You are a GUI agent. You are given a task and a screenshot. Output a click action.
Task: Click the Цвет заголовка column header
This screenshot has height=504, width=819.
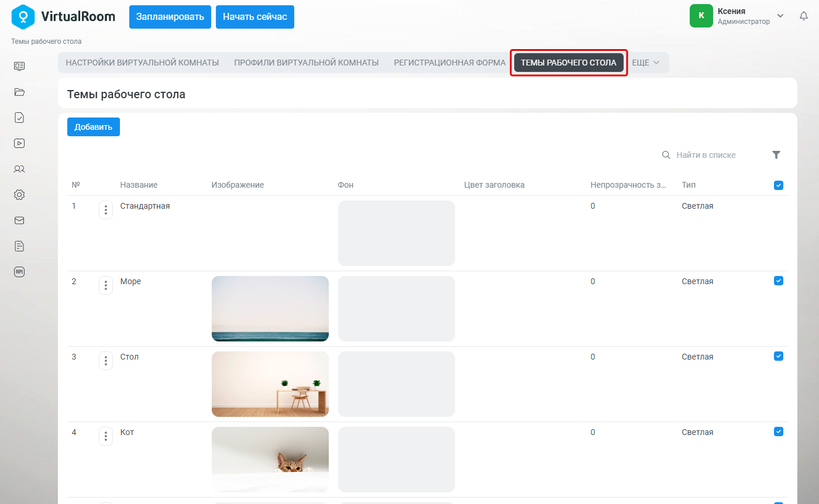click(494, 185)
